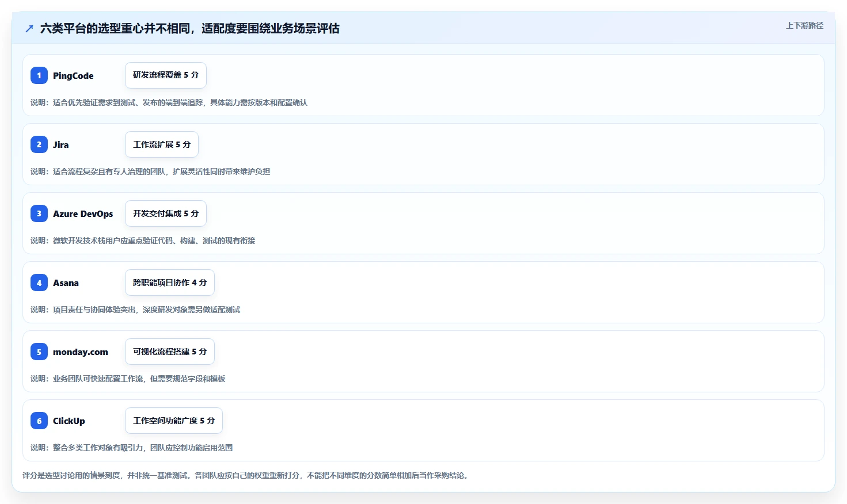
Task: Click the number 5 badge for monday.com
Action: 39,352
